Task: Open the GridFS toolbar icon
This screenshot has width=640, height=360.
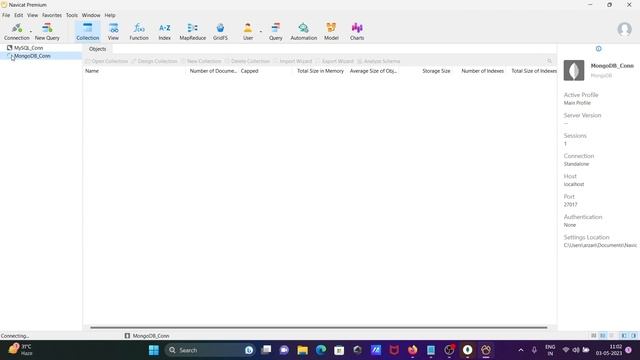Action: click(x=220, y=31)
